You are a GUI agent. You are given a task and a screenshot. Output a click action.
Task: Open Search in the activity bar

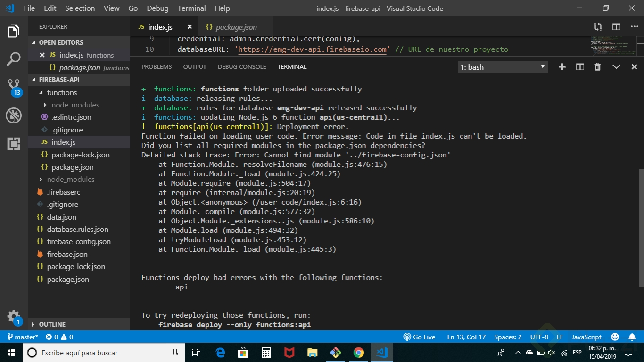[14, 59]
